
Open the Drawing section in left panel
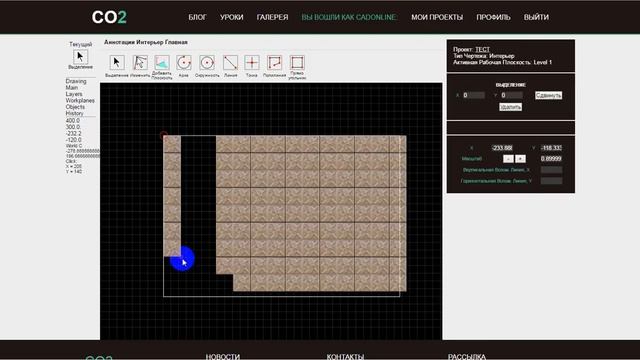click(76, 81)
